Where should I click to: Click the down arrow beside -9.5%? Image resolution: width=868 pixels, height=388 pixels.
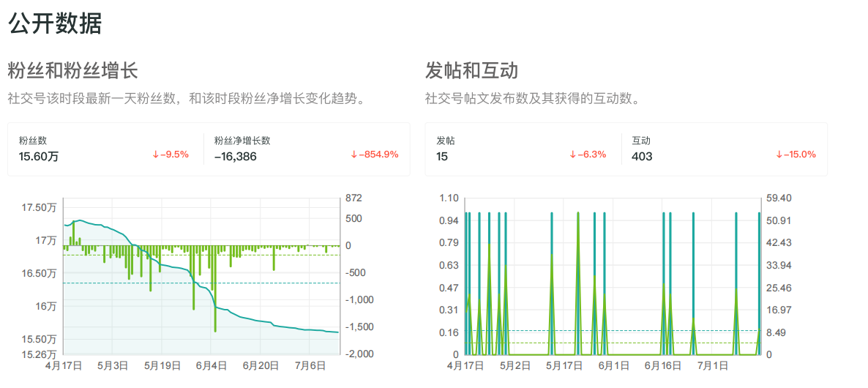[155, 154]
